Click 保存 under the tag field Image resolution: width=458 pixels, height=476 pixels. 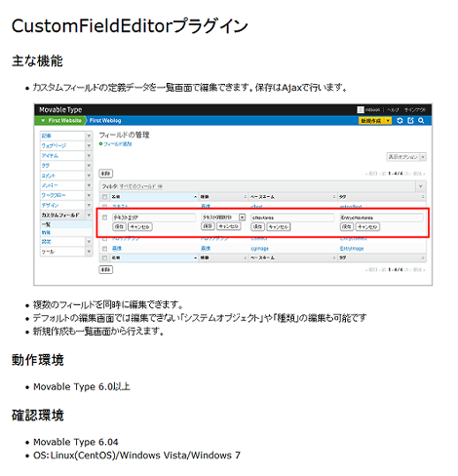pos(347,227)
